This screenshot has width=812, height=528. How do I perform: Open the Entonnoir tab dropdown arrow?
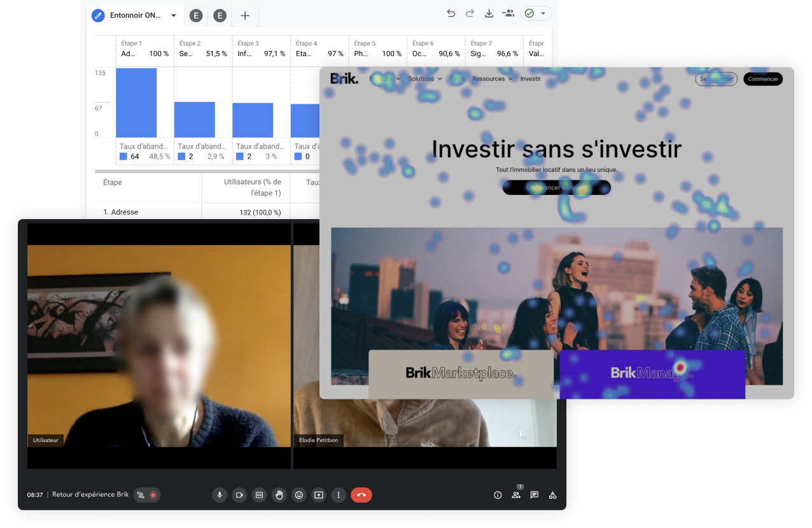[174, 15]
